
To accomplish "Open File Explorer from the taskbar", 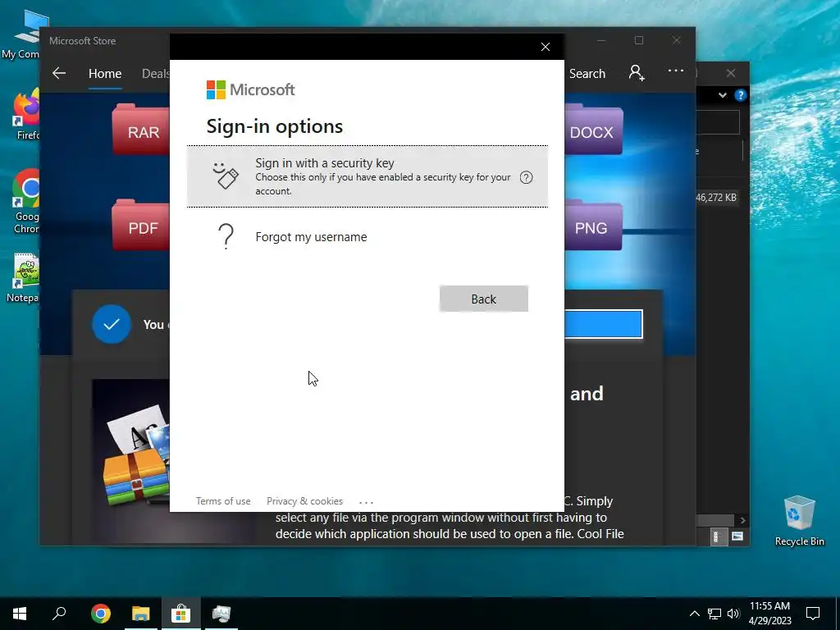I will click(141, 614).
